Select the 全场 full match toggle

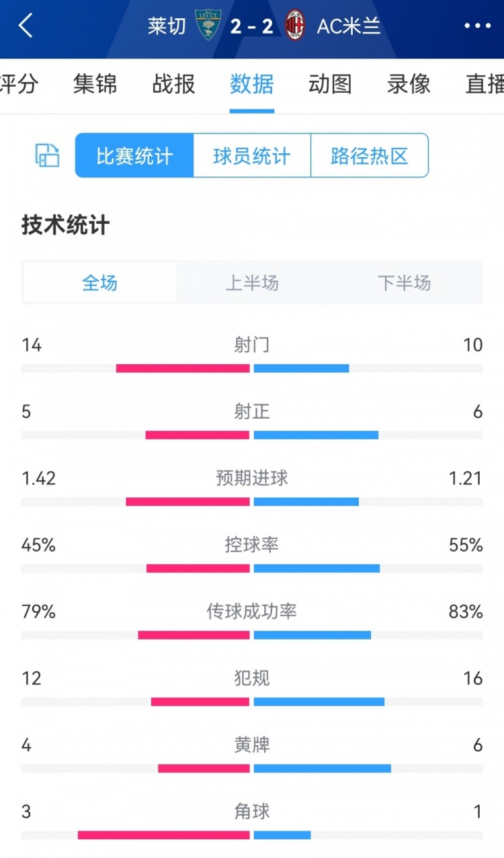(99, 283)
